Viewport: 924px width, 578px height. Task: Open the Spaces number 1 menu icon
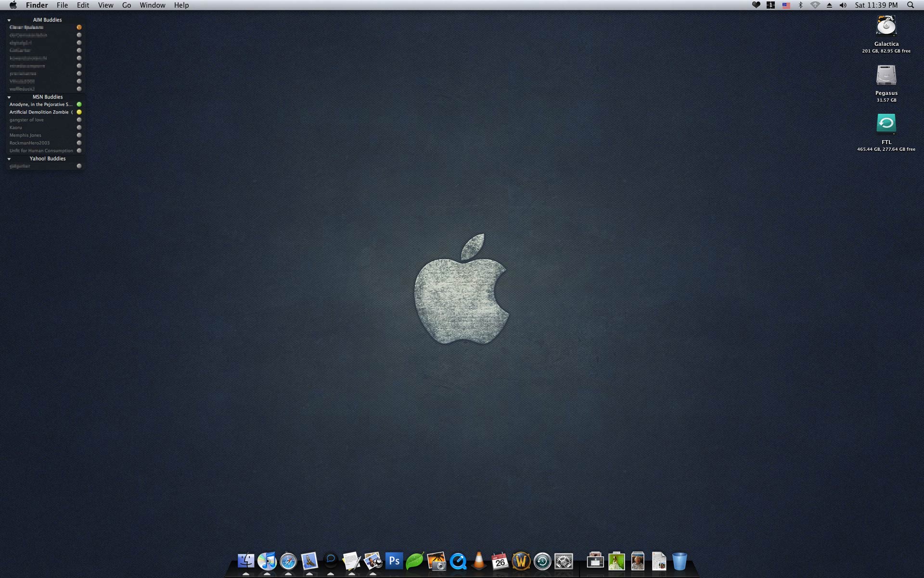(770, 5)
